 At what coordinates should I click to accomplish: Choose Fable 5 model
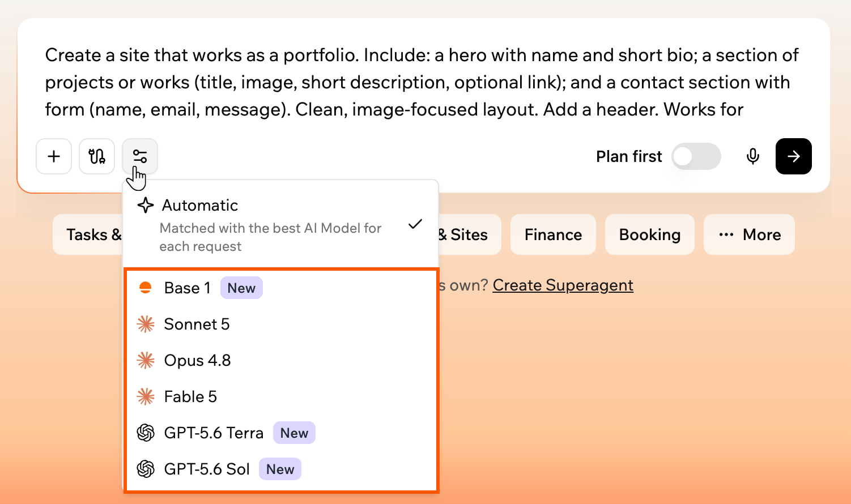click(x=280, y=396)
